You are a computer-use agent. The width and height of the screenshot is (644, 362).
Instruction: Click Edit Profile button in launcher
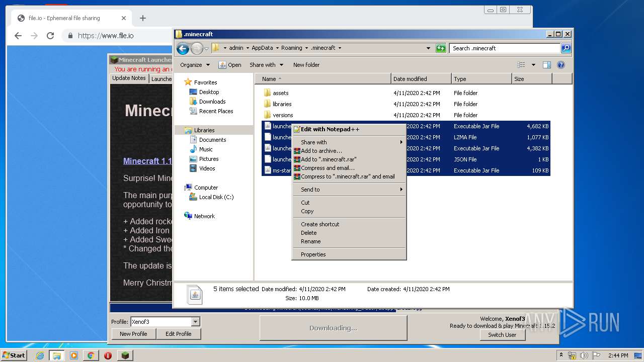[179, 334]
